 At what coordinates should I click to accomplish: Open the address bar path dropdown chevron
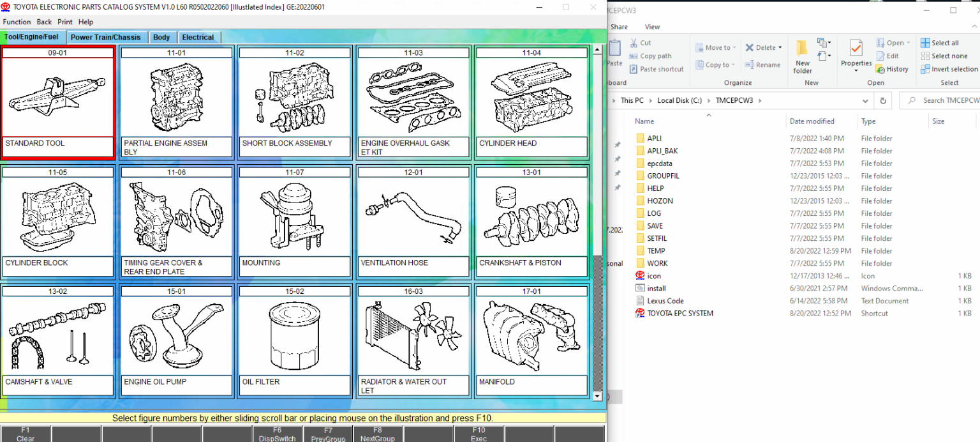coord(865,100)
